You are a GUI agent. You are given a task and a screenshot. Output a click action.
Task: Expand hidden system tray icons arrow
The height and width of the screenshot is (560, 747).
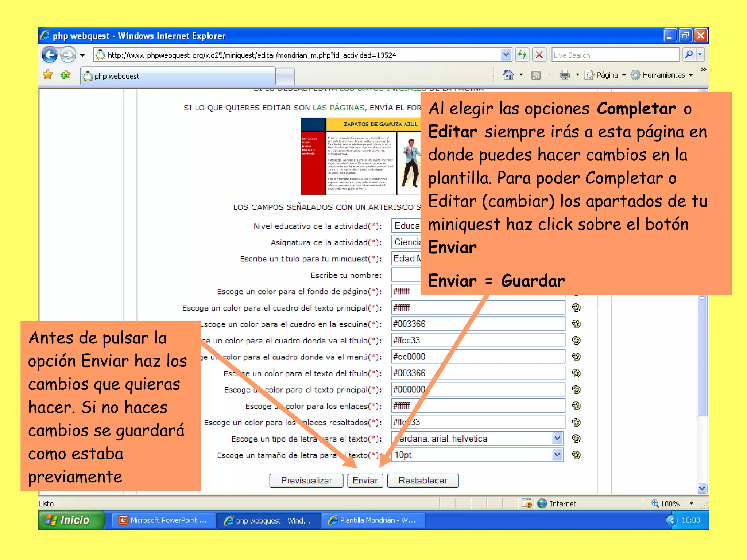pos(671,520)
